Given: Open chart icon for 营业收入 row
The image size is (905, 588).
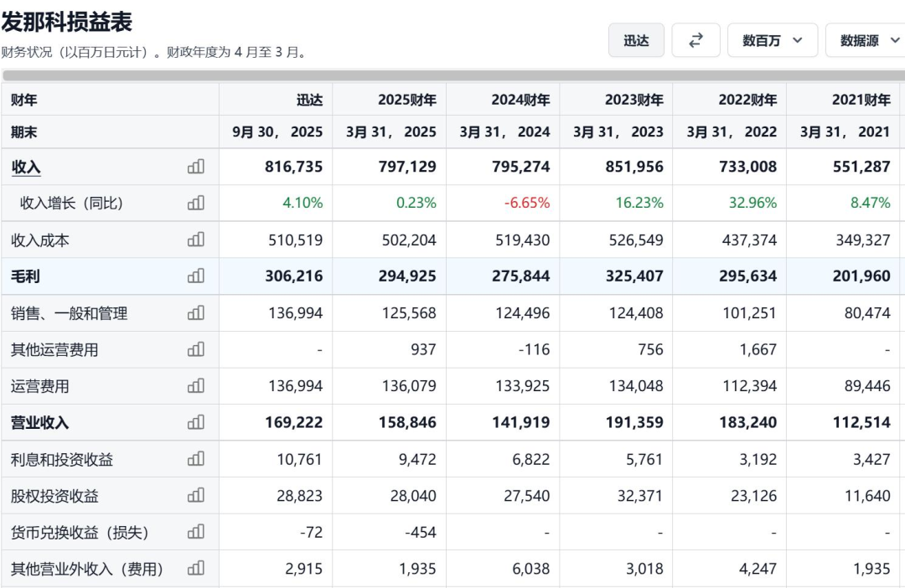Looking at the screenshot, I should (195, 422).
